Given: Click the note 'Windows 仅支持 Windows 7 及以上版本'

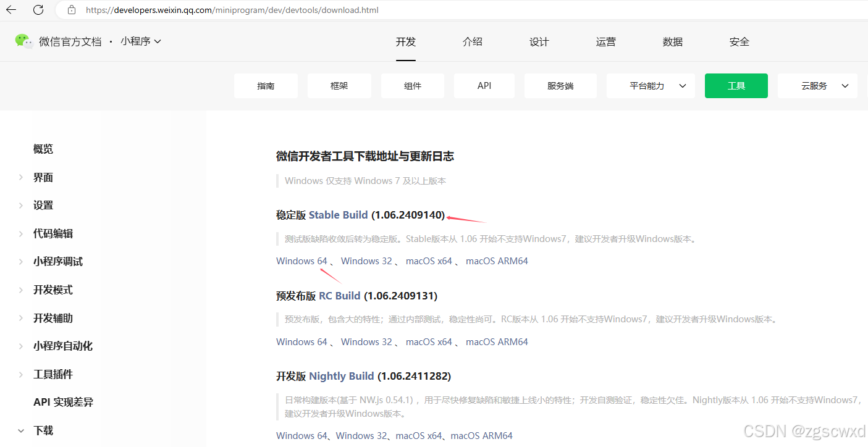Looking at the screenshot, I should tap(365, 181).
